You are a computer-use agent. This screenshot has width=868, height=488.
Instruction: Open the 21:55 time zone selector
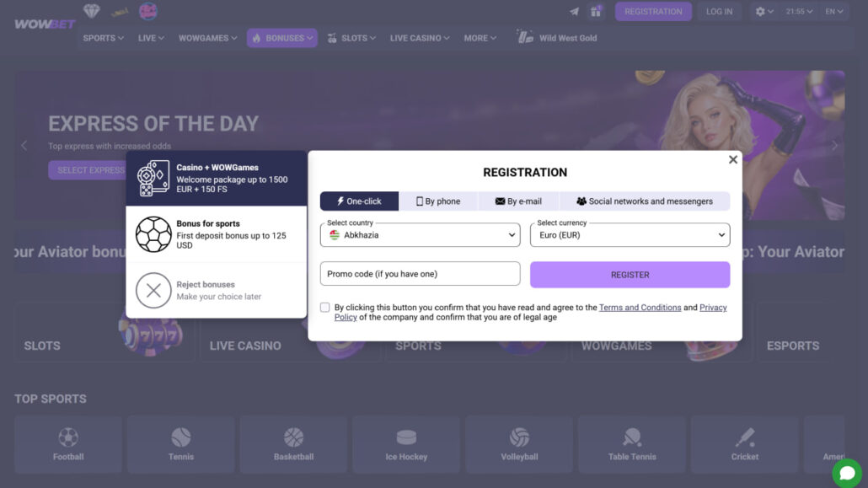pyautogui.click(x=800, y=11)
